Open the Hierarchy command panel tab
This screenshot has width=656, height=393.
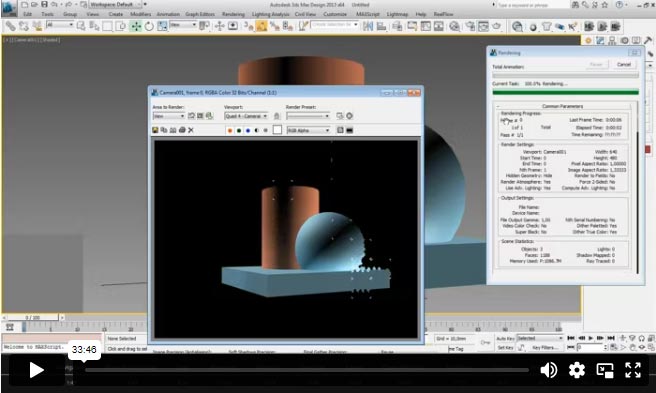612,41
